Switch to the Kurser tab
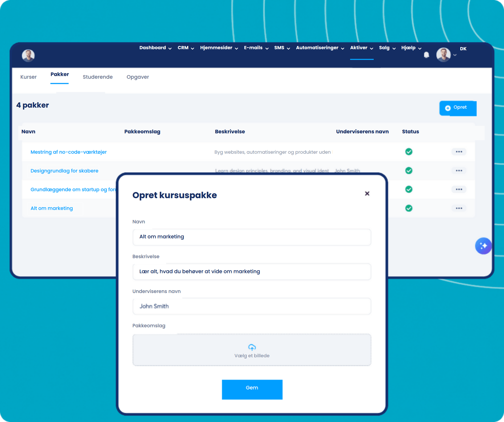Screen dimensions: 504x422 tap(29, 77)
